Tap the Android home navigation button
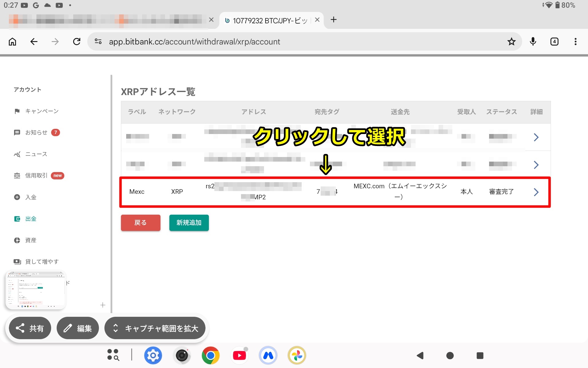Image resolution: width=588 pixels, height=368 pixels. (x=450, y=355)
